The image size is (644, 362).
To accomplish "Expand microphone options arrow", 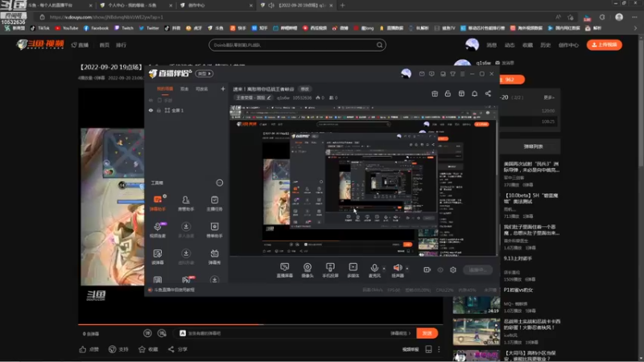I will [384, 269].
